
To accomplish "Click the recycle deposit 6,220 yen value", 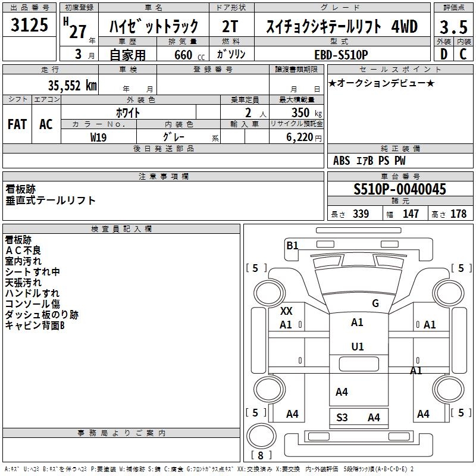I will click(305, 137).
